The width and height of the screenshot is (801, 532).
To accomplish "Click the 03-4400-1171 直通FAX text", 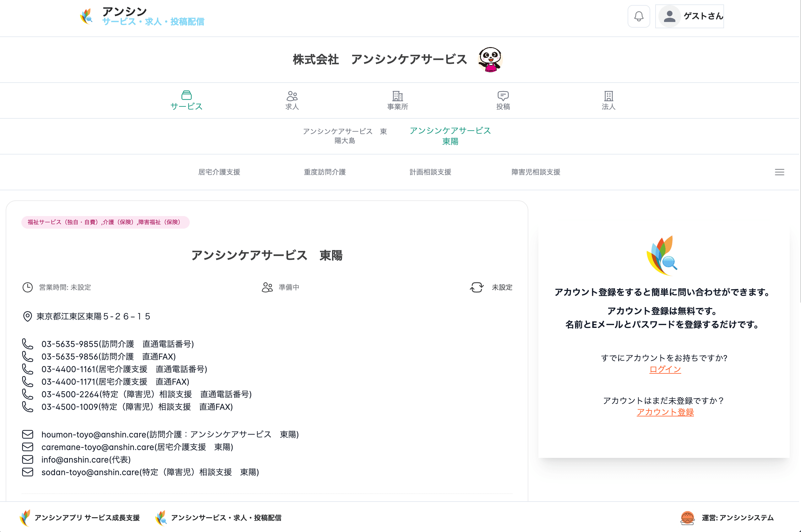I will tap(115, 382).
